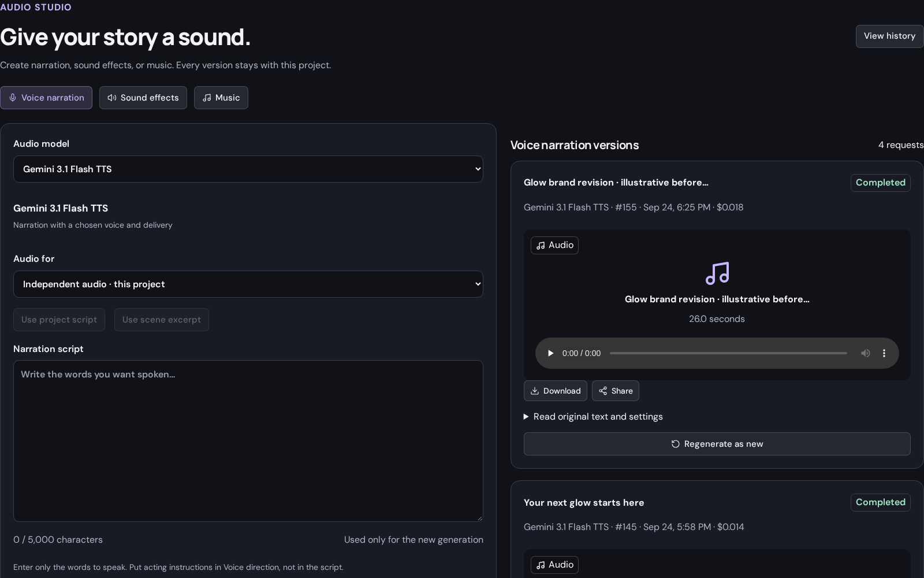Screen dimensions: 924x578
Task: Expand Read original text and settings
Action: pyautogui.click(x=593, y=417)
